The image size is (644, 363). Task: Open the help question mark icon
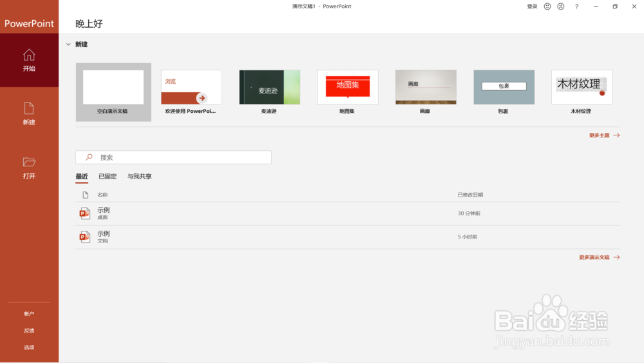576,6
